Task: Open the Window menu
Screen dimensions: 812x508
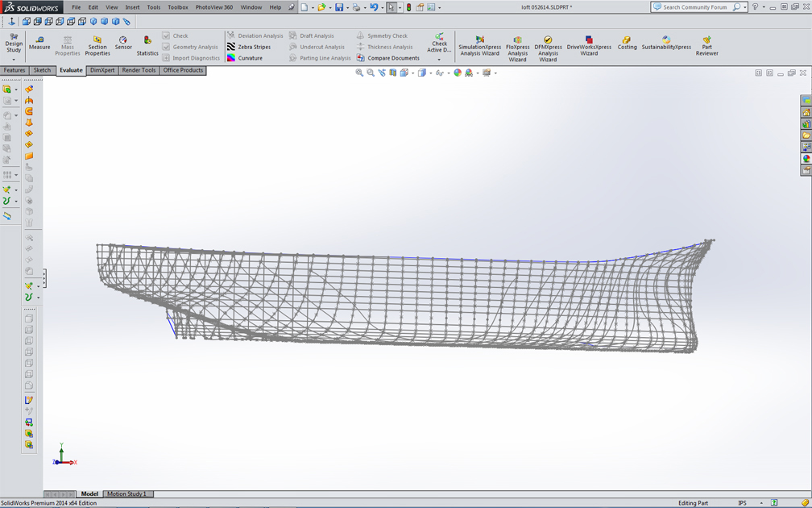Action: pos(251,7)
